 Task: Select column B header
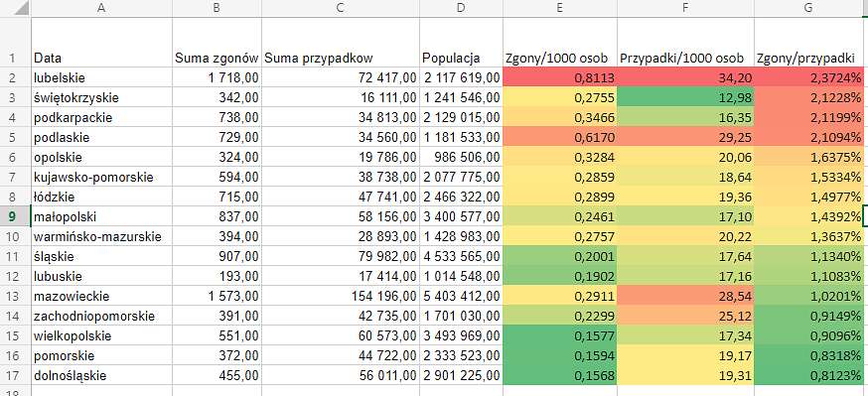[217, 8]
